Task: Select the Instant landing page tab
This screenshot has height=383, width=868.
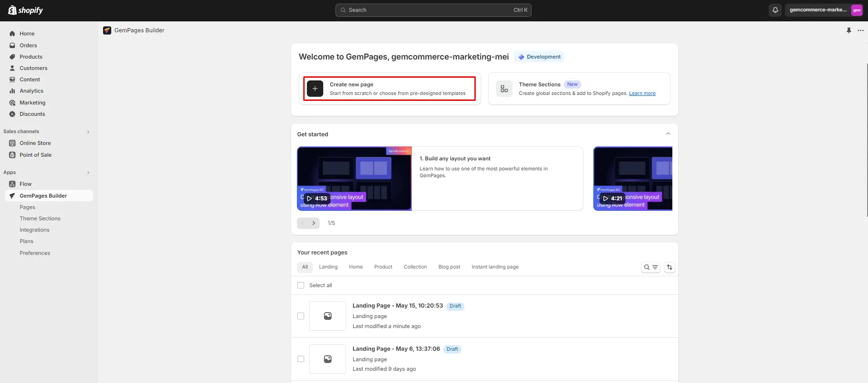Action: [495, 267]
